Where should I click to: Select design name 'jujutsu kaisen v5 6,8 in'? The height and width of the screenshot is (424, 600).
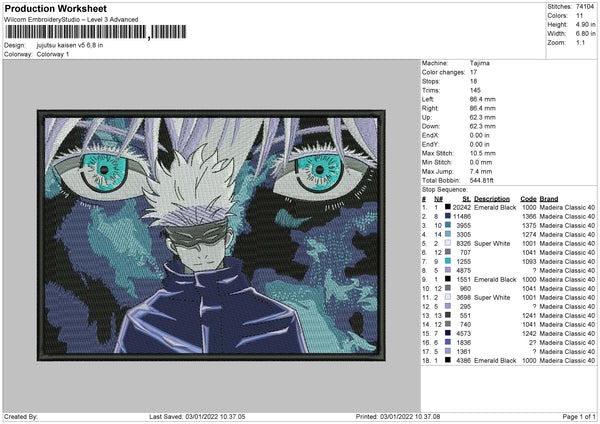70,45
